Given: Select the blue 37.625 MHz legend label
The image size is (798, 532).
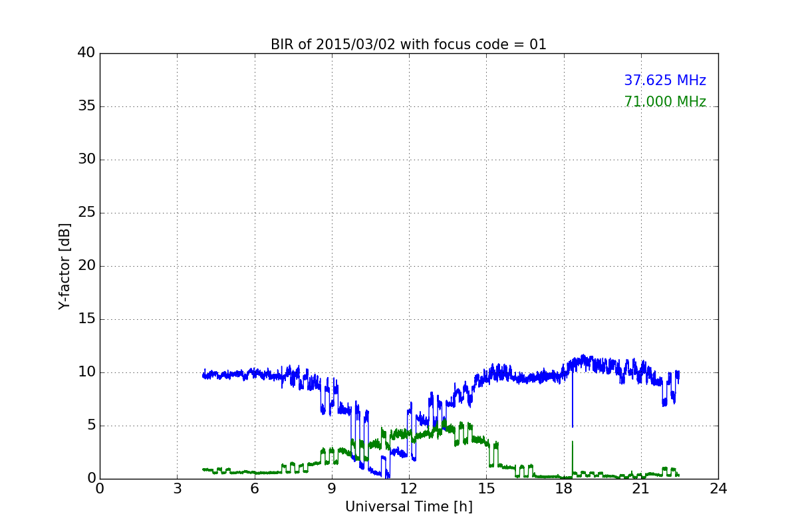Looking at the screenshot, I should point(665,80).
